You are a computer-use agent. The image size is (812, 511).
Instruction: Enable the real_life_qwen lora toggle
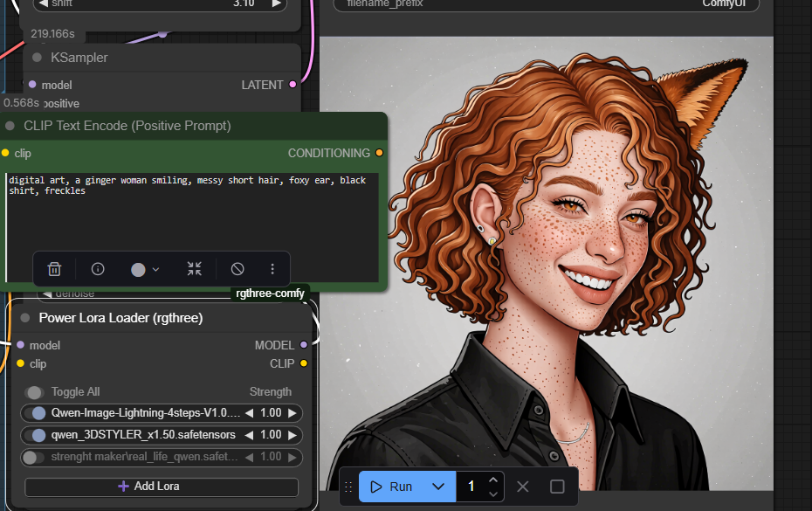pyautogui.click(x=33, y=457)
